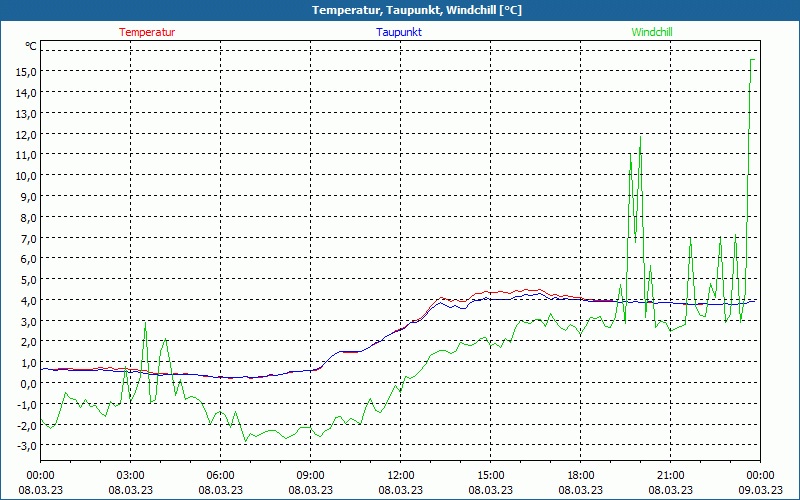800x500 pixels.
Task: Click the Windchill peak near 03:30
Action: [x=145, y=322]
